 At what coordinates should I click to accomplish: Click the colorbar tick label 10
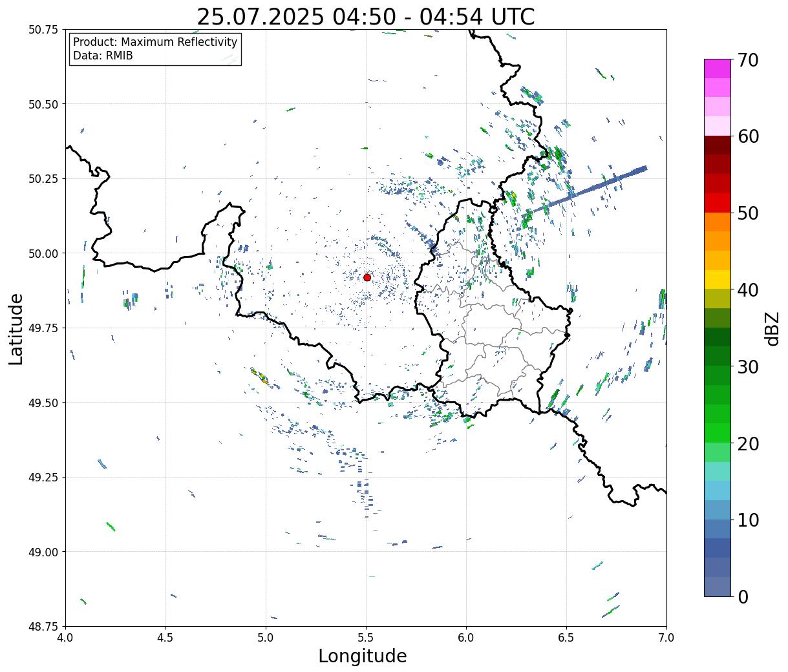pos(747,520)
